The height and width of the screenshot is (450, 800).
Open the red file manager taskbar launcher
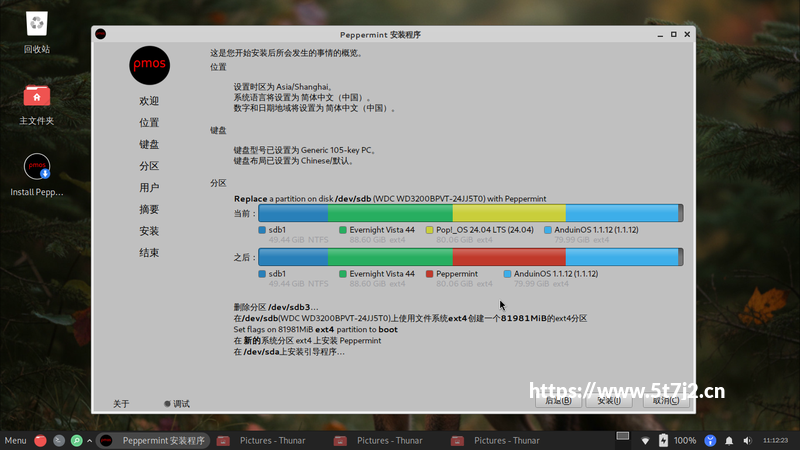[40, 440]
